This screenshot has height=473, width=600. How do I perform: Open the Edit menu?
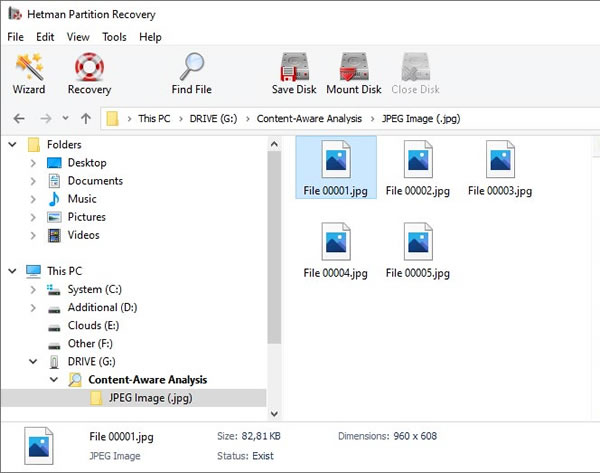(45, 37)
